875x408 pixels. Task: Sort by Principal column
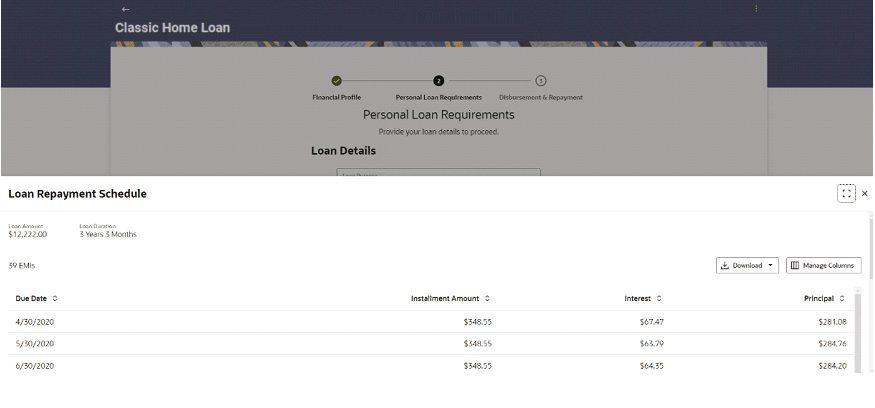coord(842,299)
